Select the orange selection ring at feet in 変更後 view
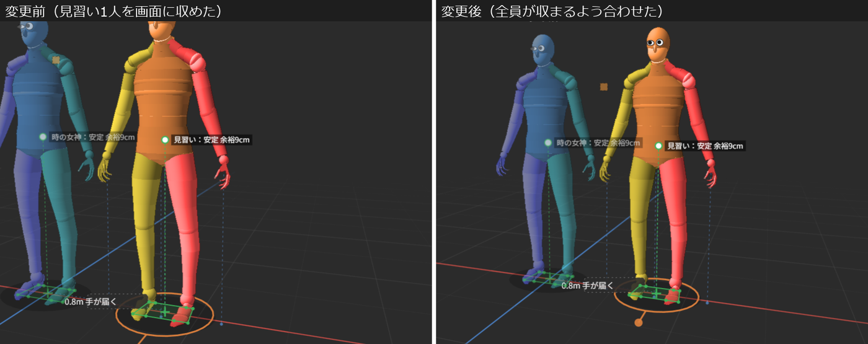 click(657, 295)
